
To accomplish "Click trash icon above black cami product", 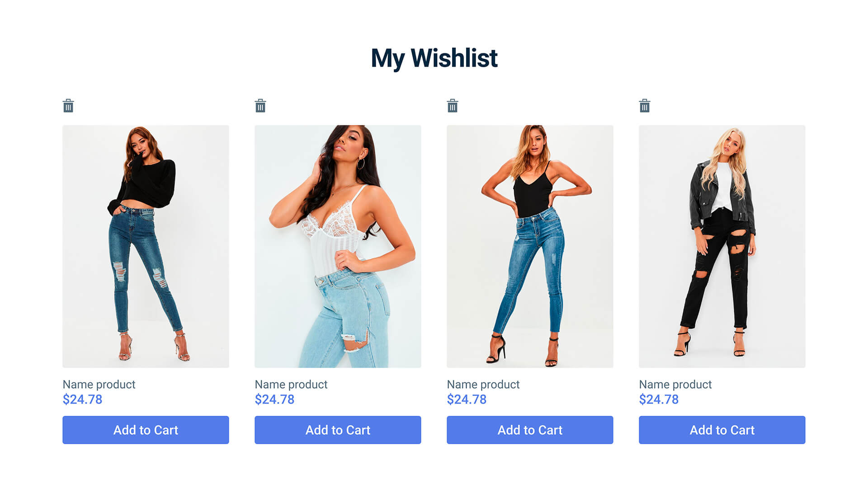I will click(x=453, y=106).
